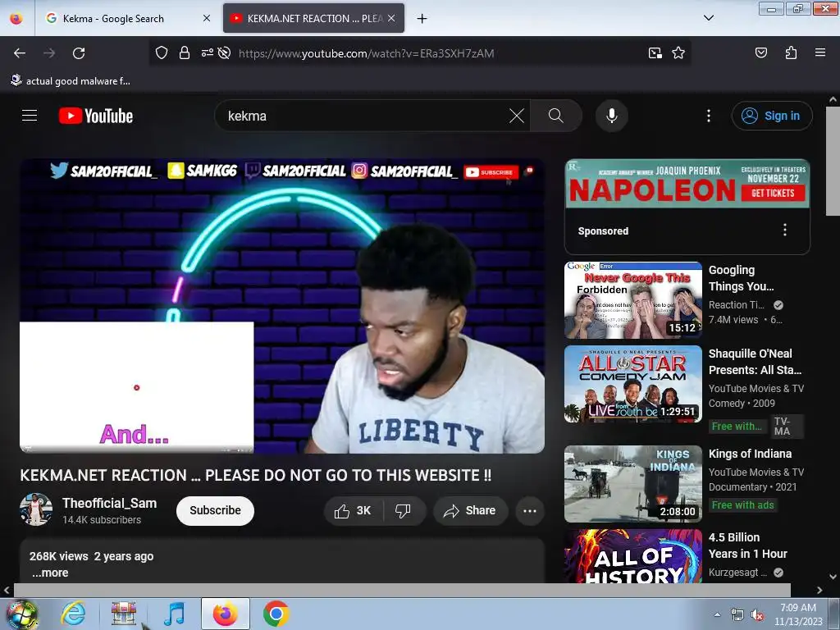
Task: Open the Kings of Indiana thumbnail
Action: tap(632, 484)
